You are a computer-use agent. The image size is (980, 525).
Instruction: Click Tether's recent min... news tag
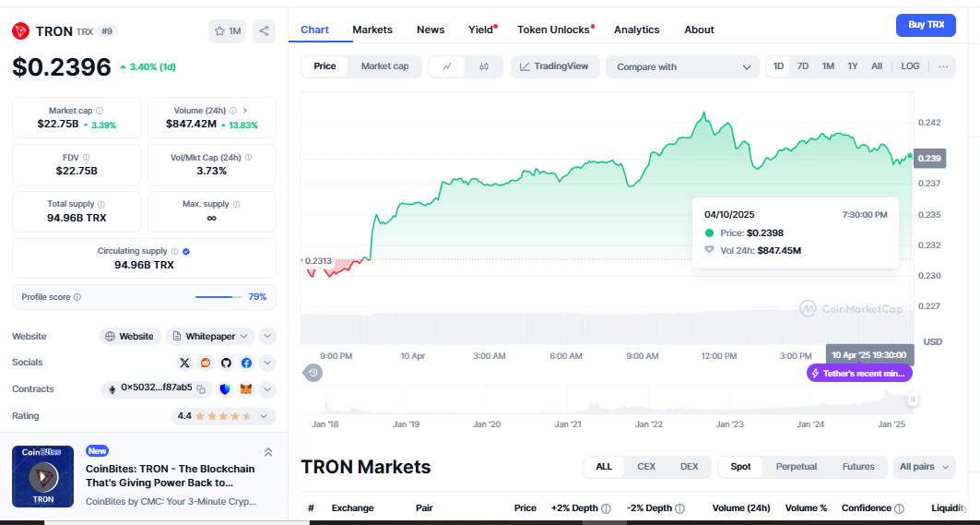point(859,374)
